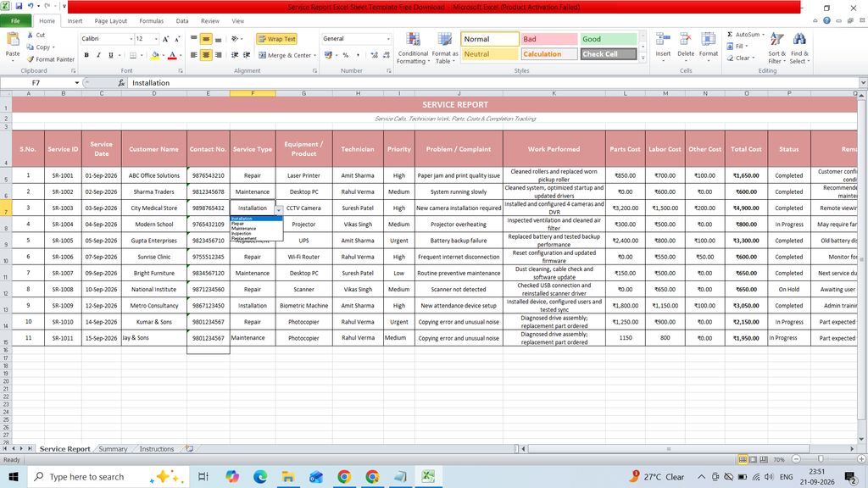Open the File tab

[15, 21]
